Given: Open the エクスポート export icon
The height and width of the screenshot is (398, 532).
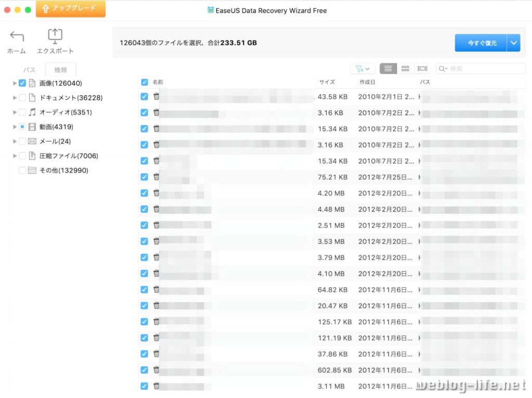Looking at the screenshot, I should (x=55, y=42).
